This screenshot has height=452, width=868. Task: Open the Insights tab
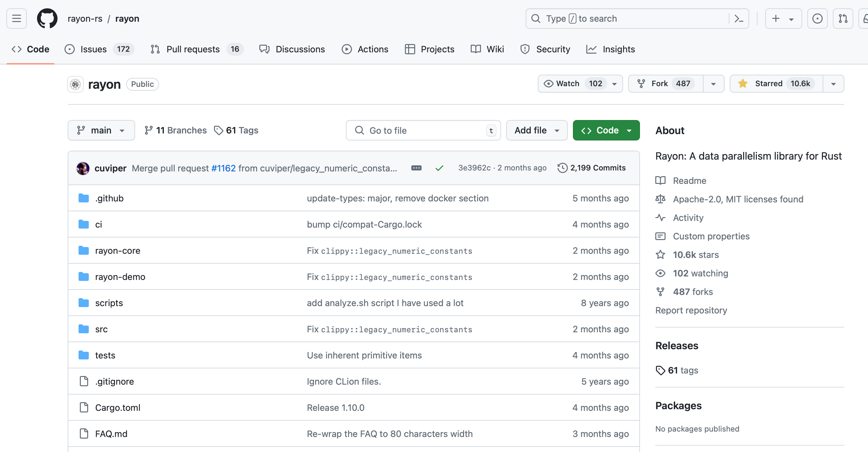[611, 49]
